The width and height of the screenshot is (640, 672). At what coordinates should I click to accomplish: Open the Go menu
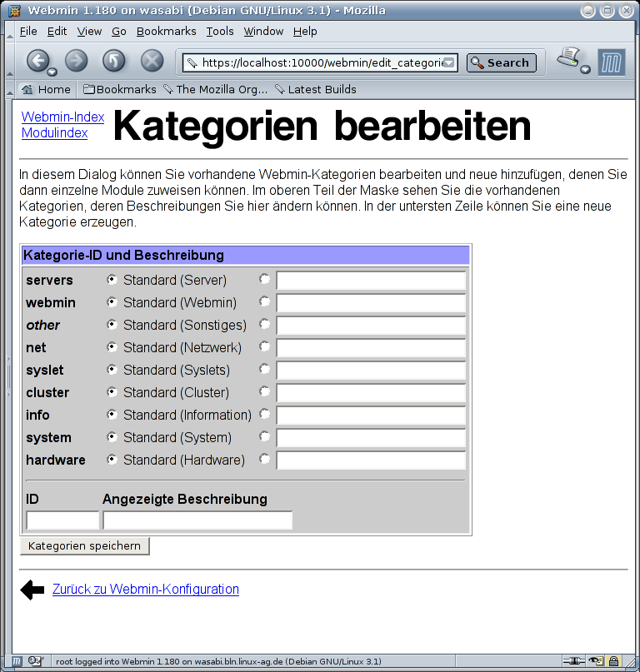coord(119,32)
